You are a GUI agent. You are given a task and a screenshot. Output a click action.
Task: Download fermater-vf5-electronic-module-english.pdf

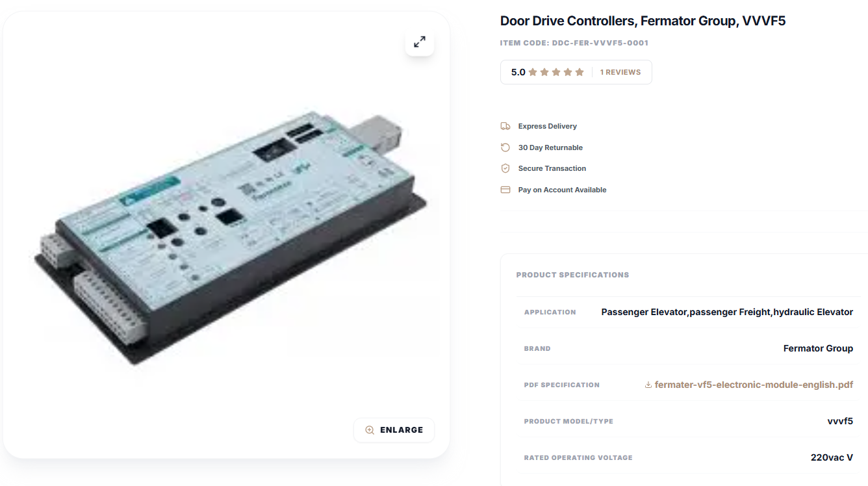[754, 385]
